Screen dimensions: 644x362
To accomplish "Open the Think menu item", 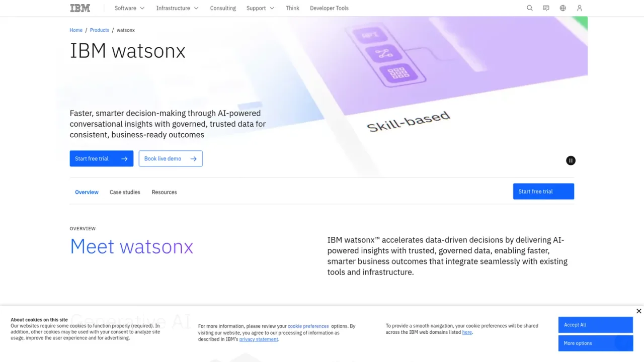I will [x=292, y=8].
